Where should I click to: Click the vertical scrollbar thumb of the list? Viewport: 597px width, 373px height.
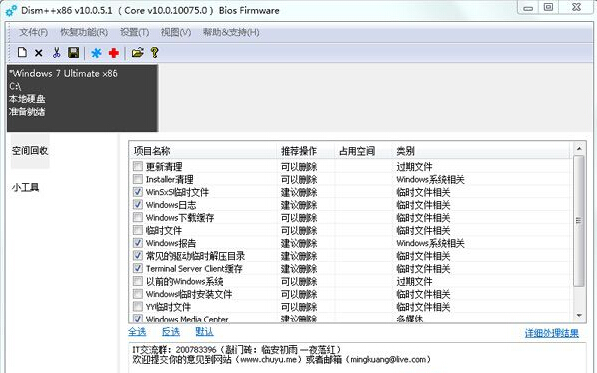pos(579,221)
